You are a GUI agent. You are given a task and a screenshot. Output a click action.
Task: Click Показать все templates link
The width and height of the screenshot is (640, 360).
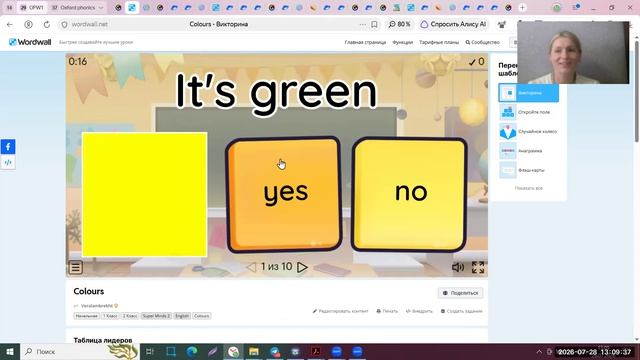[529, 188]
